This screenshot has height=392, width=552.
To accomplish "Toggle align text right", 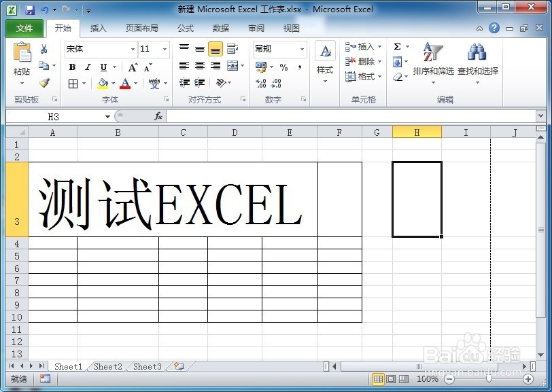I will (215, 66).
